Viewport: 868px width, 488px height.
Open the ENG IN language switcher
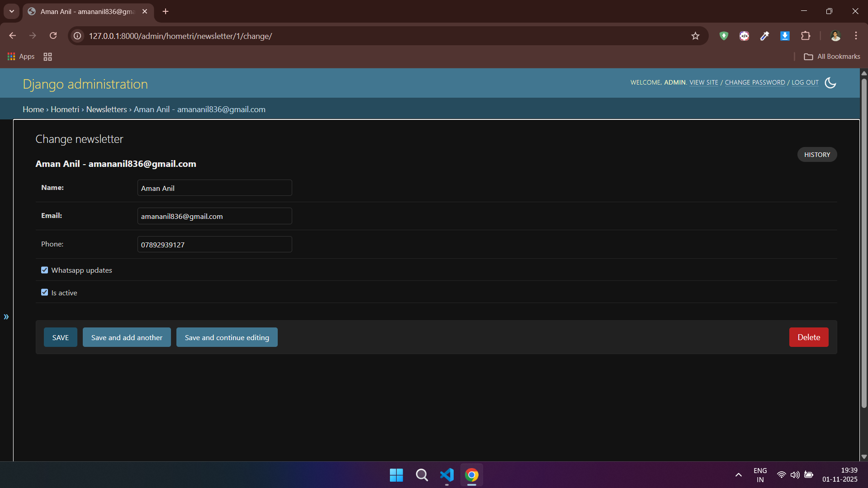click(x=760, y=475)
